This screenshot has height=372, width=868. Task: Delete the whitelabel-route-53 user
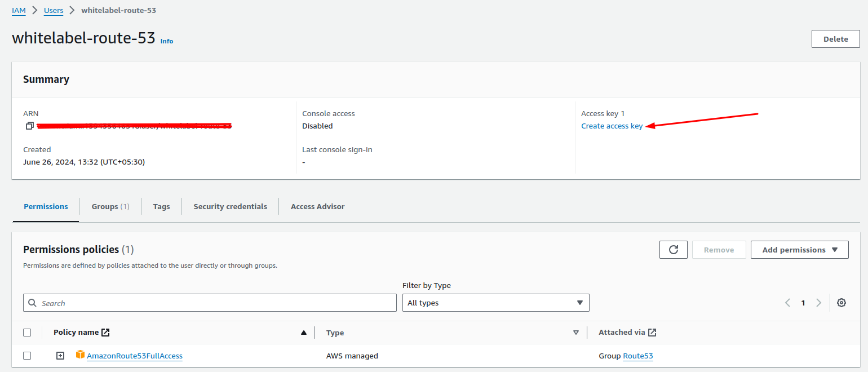pos(835,39)
